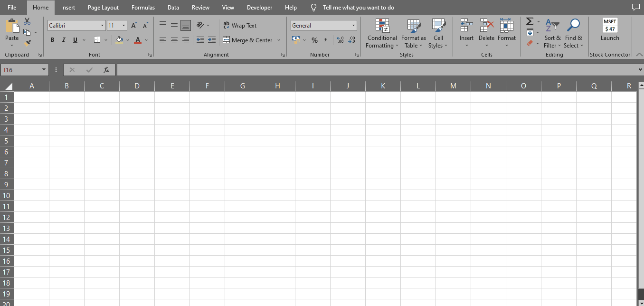Image resolution: width=644 pixels, height=306 pixels.
Task: Open the Fill Color dropdown arrow
Action: click(x=127, y=40)
